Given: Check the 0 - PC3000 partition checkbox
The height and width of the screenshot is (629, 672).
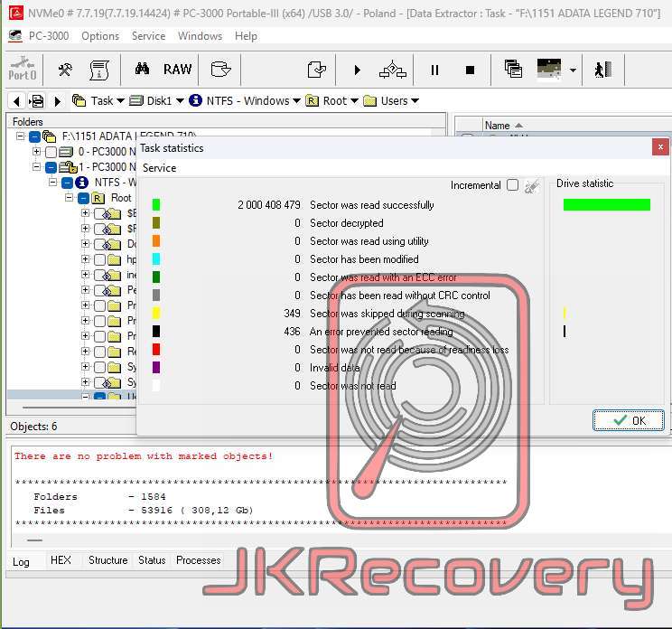Looking at the screenshot, I should [x=51, y=152].
